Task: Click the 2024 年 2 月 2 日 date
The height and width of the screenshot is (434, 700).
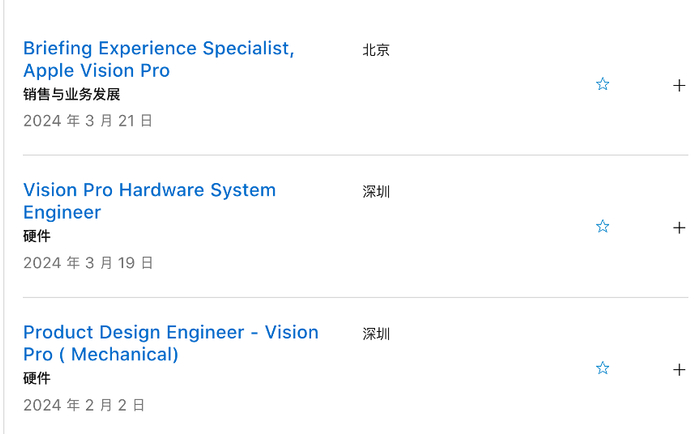Action: tap(84, 405)
